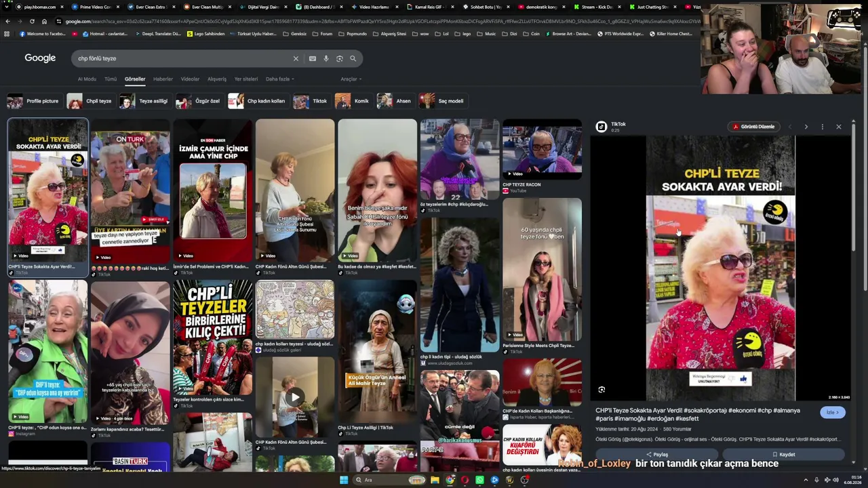
Task: Reload the current page
Action: click(x=32, y=21)
